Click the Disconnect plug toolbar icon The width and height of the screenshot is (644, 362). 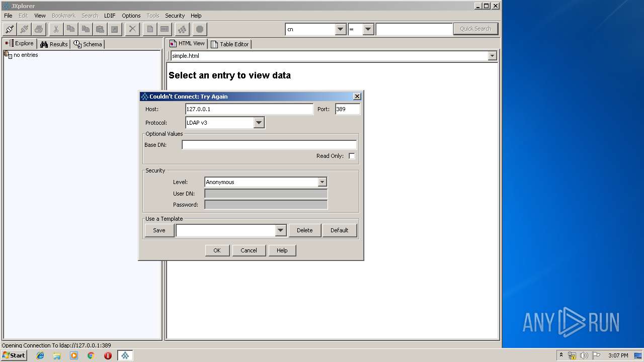tap(24, 29)
